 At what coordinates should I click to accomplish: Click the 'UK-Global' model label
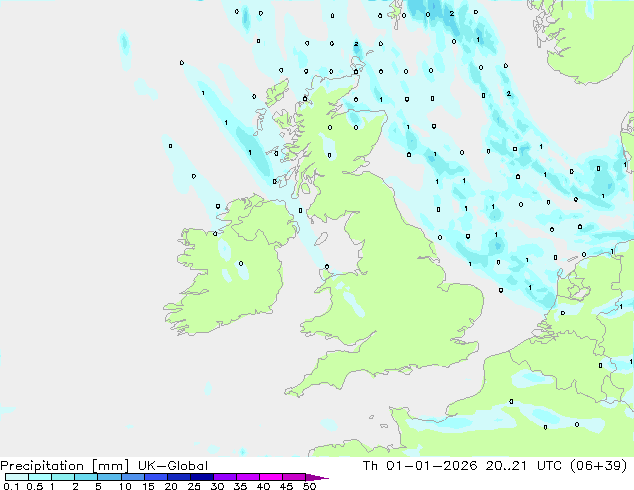point(173,466)
